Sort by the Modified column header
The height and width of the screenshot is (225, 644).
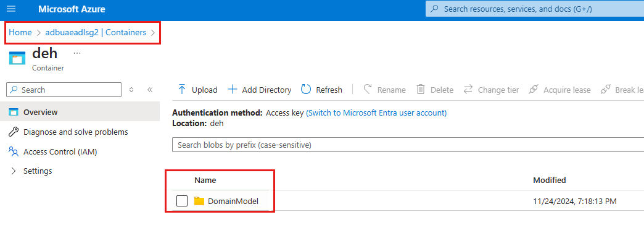click(x=550, y=180)
